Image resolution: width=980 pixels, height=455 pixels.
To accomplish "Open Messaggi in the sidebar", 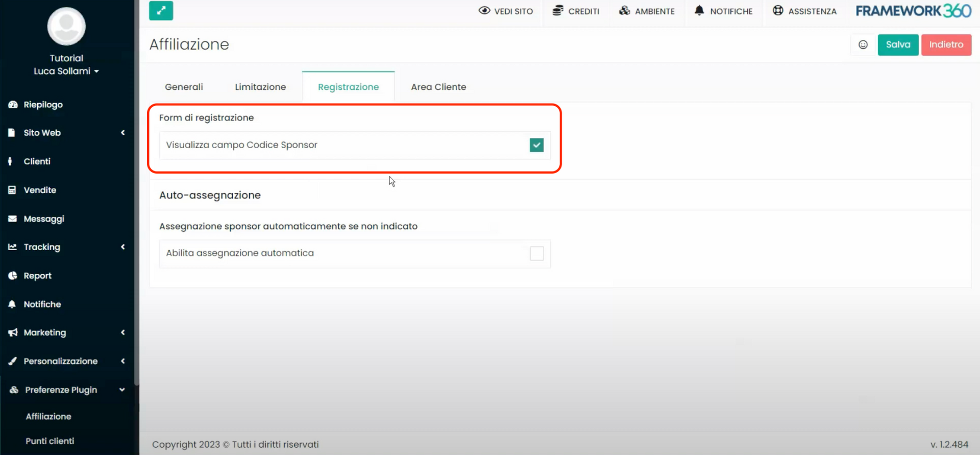I will pyautogui.click(x=44, y=219).
